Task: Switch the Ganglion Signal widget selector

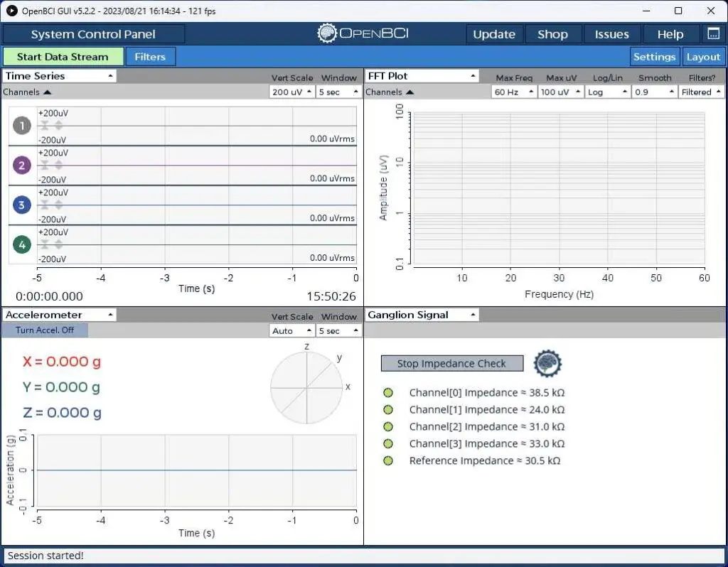Action: pyautogui.click(x=422, y=315)
